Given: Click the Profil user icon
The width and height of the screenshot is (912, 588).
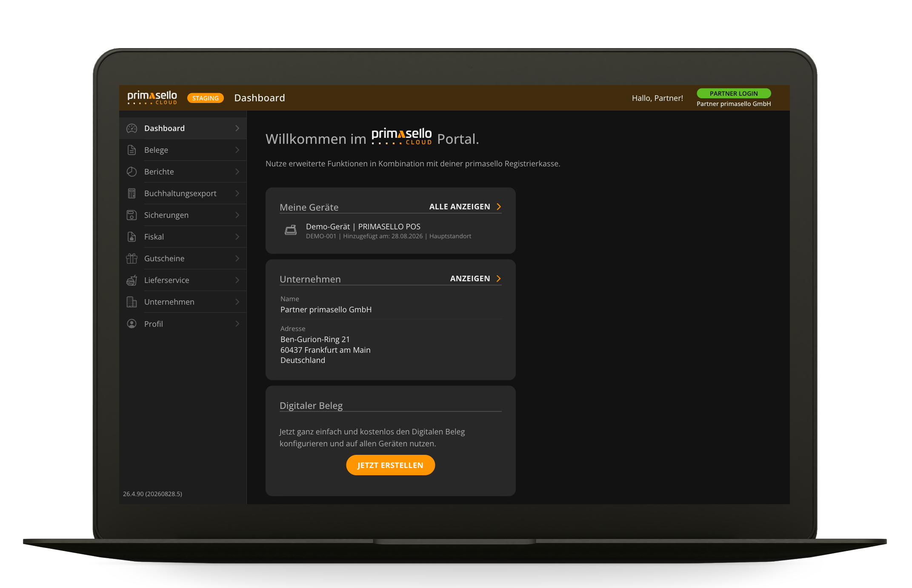Looking at the screenshot, I should (x=132, y=324).
